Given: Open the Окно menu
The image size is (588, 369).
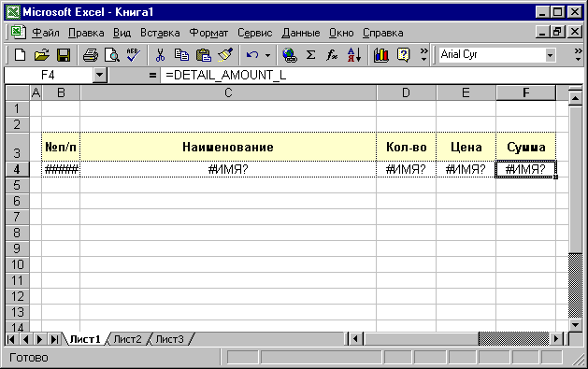Looking at the screenshot, I should tap(341, 33).
